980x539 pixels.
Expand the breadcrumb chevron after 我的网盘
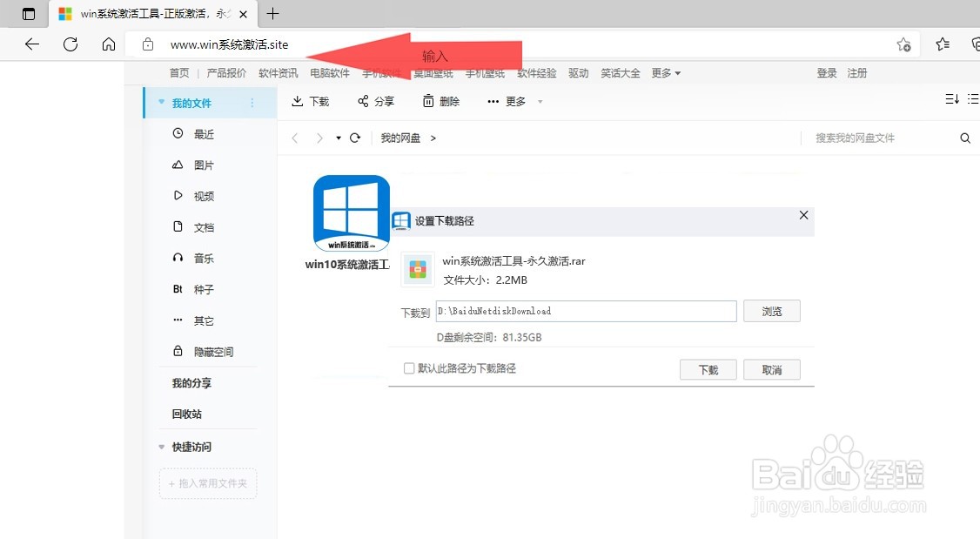tap(433, 138)
